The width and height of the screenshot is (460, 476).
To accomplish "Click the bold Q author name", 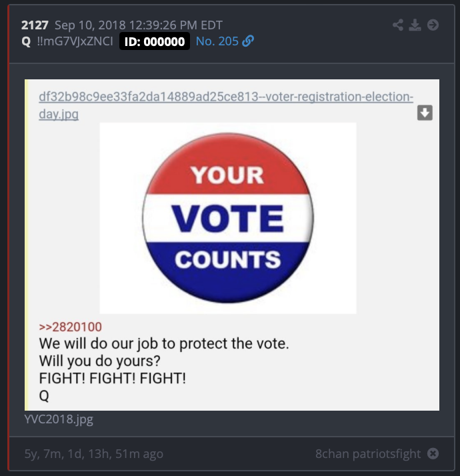I will (x=26, y=41).
